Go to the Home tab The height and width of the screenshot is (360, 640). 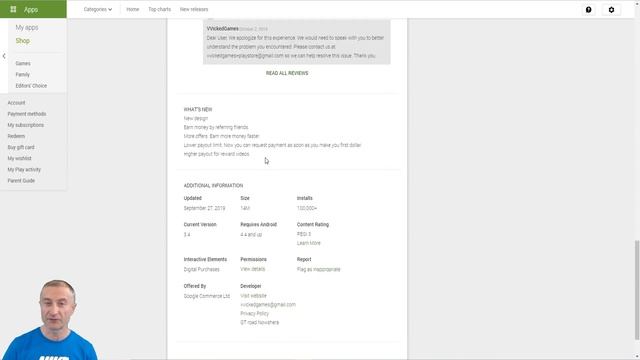pyautogui.click(x=133, y=9)
